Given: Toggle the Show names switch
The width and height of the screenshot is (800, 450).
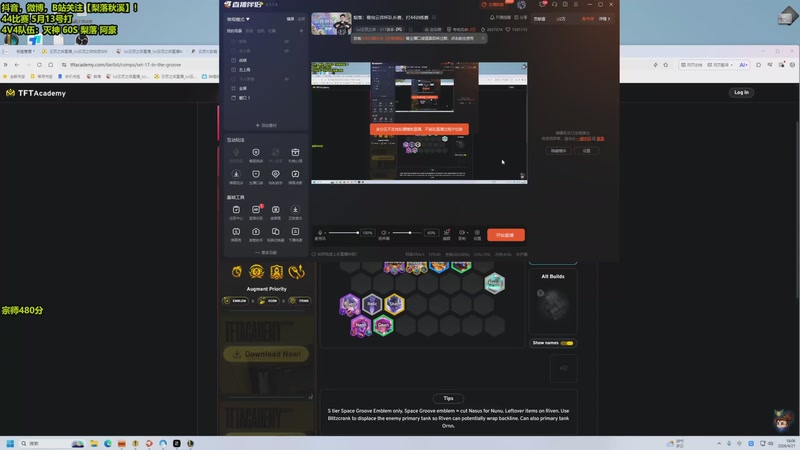Looking at the screenshot, I should click(567, 343).
